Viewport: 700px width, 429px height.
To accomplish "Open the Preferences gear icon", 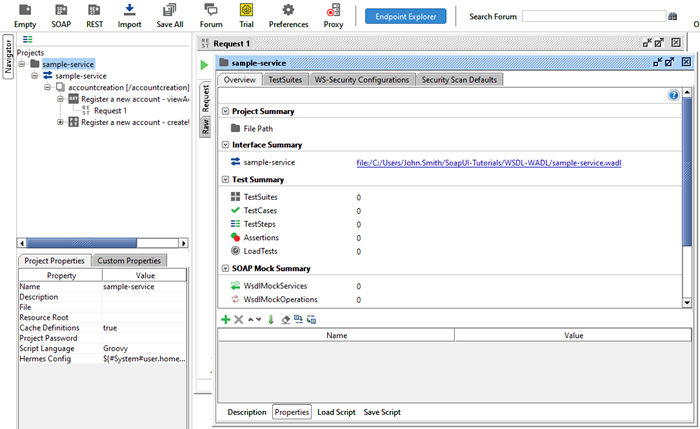I will coord(288,10).
